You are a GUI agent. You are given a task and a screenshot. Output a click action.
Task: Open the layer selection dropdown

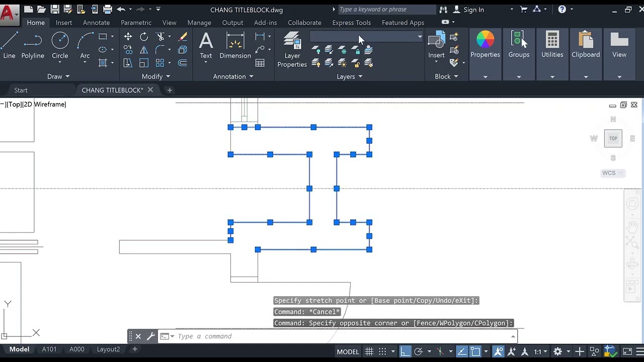click(367, 37)
